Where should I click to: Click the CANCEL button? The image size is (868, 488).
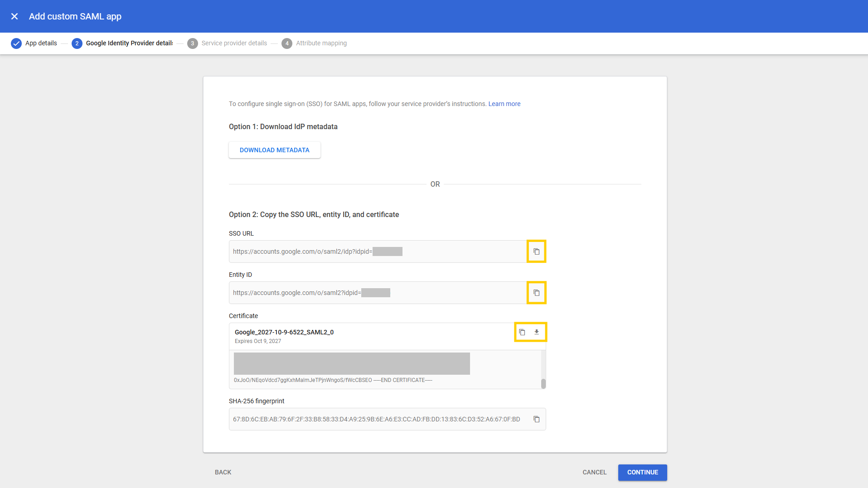pyautogui.click(x=594, y=472)
